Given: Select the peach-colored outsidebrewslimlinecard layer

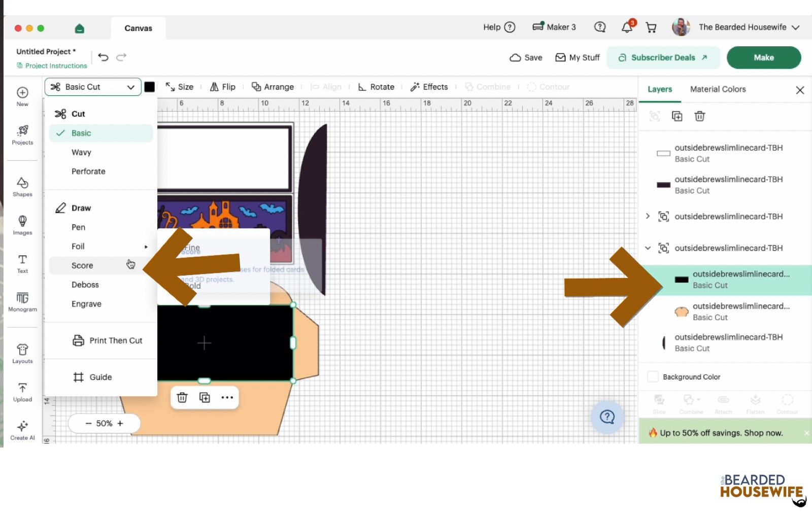Looking at the screenshot, I should pyautogui.click(x=725, y=312).
